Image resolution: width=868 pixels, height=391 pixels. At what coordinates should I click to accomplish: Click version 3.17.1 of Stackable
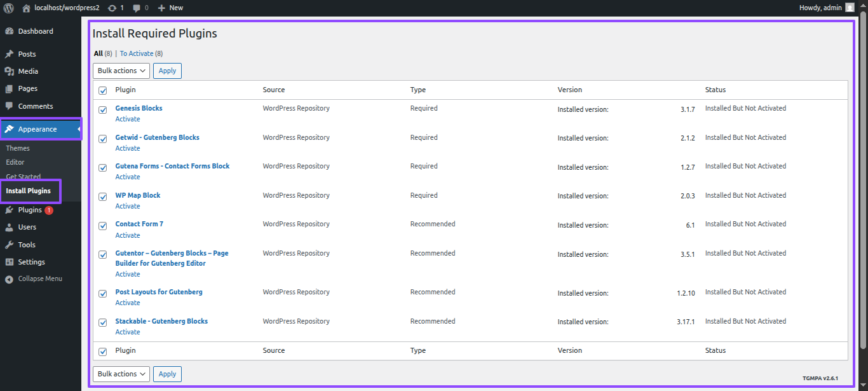[x=686, y=322]
